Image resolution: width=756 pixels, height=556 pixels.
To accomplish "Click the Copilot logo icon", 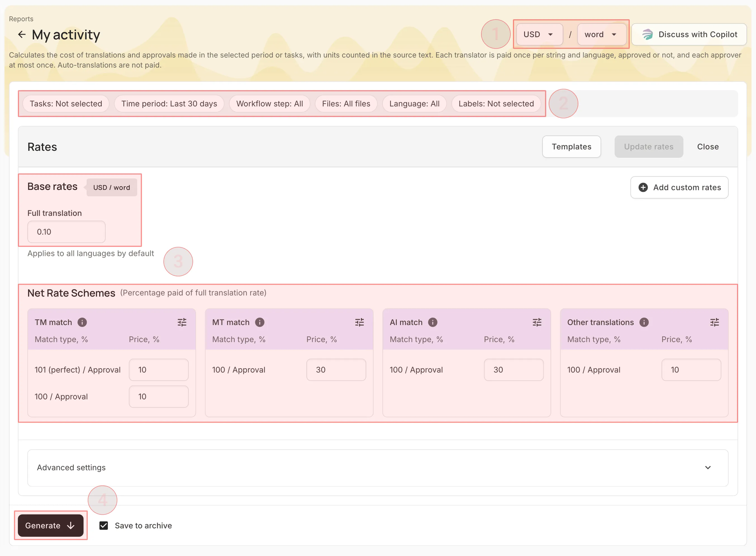I will (x=647, y=34).
